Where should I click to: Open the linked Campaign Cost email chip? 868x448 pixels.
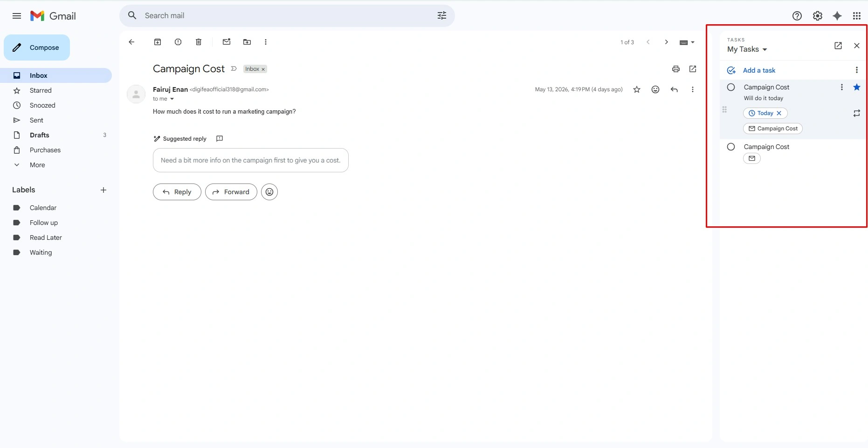click(773, 129)
